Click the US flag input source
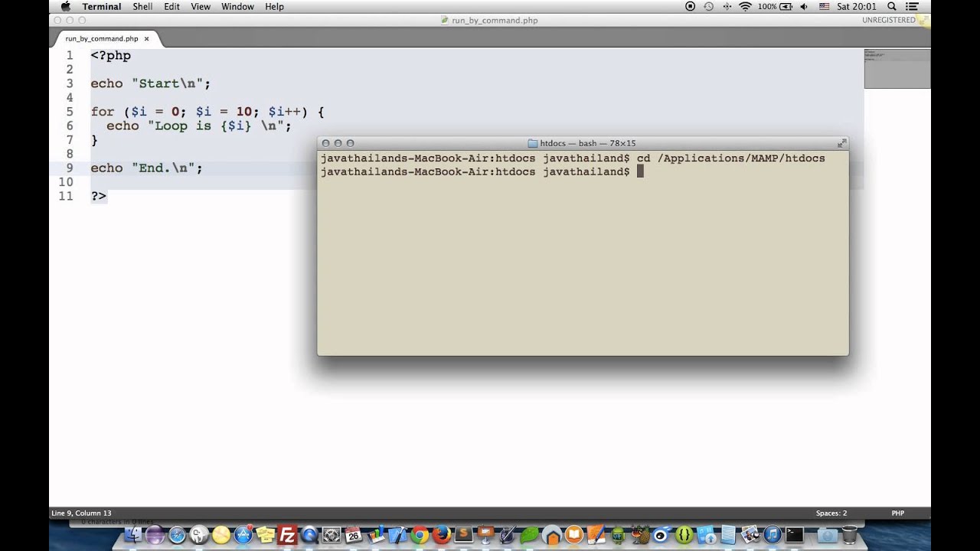Image resolution: width=980 pixels, height=551 pixels. [x=824, y=6]
